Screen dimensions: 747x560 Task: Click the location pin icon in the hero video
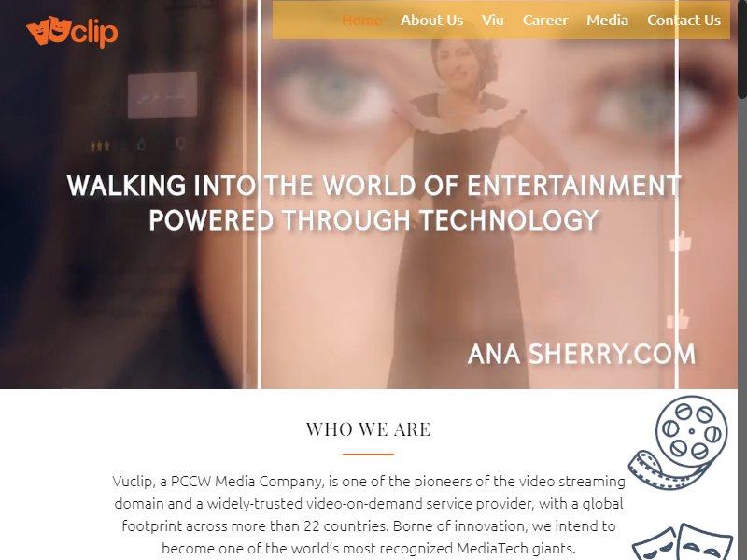[180, 144]
